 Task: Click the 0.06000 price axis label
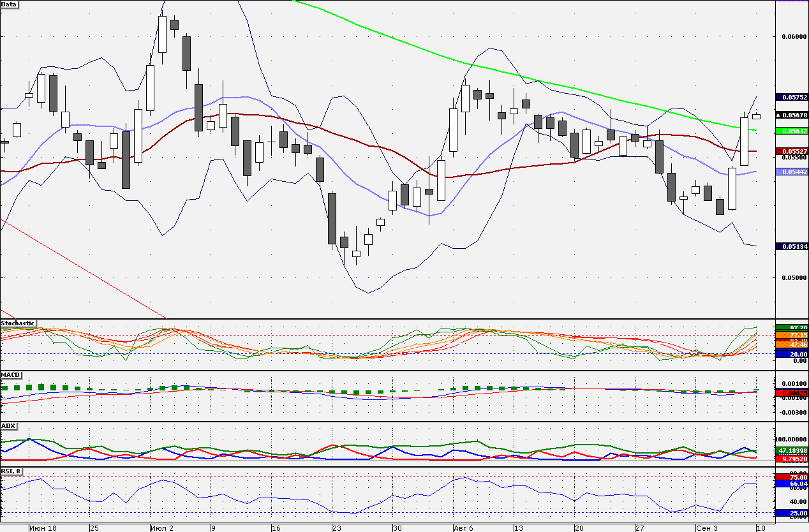(x=794, y=37)
